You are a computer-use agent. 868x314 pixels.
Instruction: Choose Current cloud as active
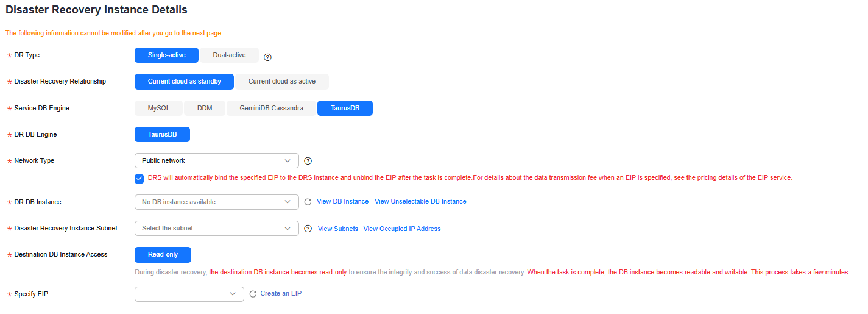coord(282,82)
